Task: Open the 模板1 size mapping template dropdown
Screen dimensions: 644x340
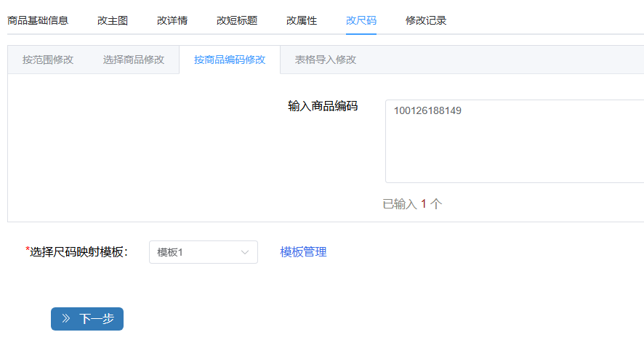Action: (203, 252)
